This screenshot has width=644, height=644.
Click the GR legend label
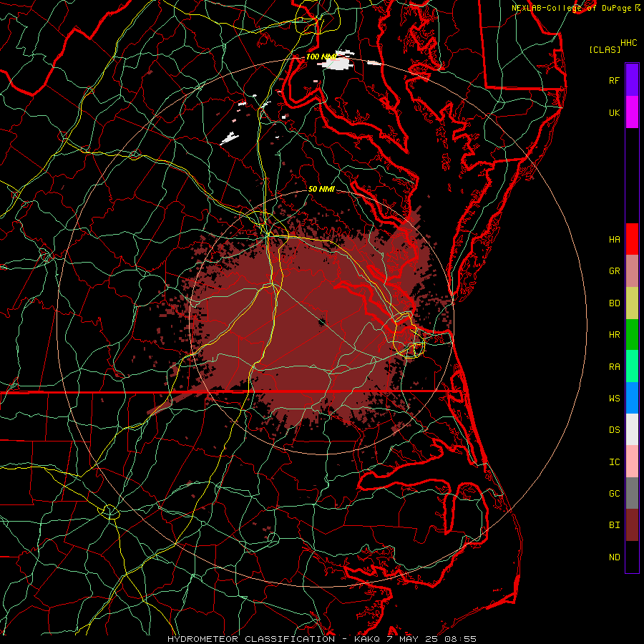614,271
